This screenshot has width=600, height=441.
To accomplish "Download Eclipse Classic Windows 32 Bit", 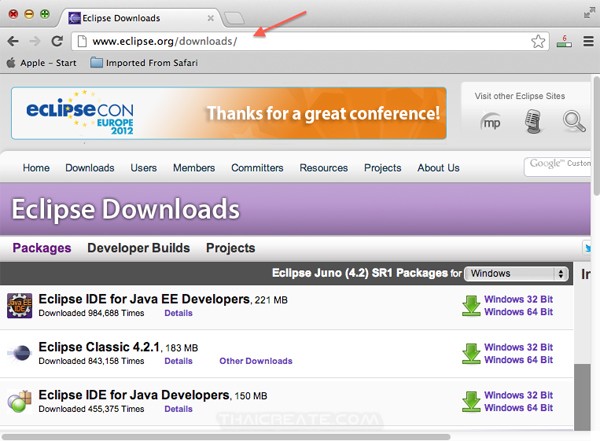I will tap(518, 347).
